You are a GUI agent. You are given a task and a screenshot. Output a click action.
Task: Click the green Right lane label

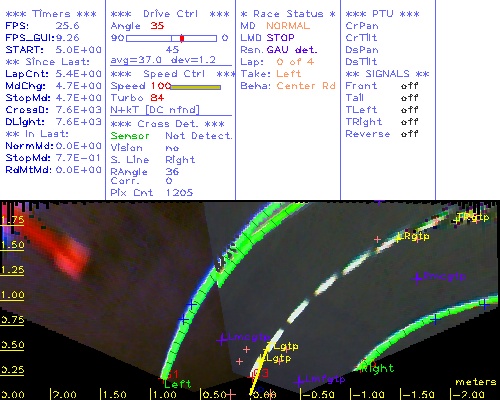pyautogui.click(x=377, y=368)
